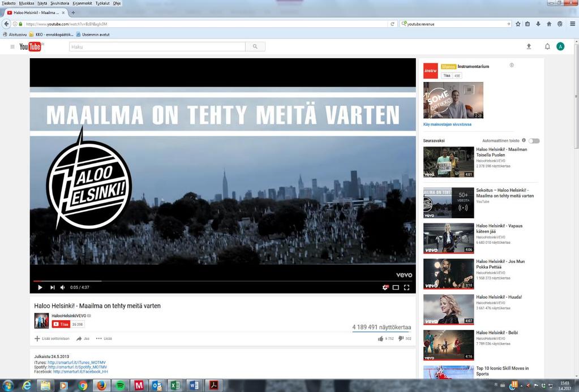Open the Sivuhistoria menu
579x392 pixels.
tap(60, 3)
